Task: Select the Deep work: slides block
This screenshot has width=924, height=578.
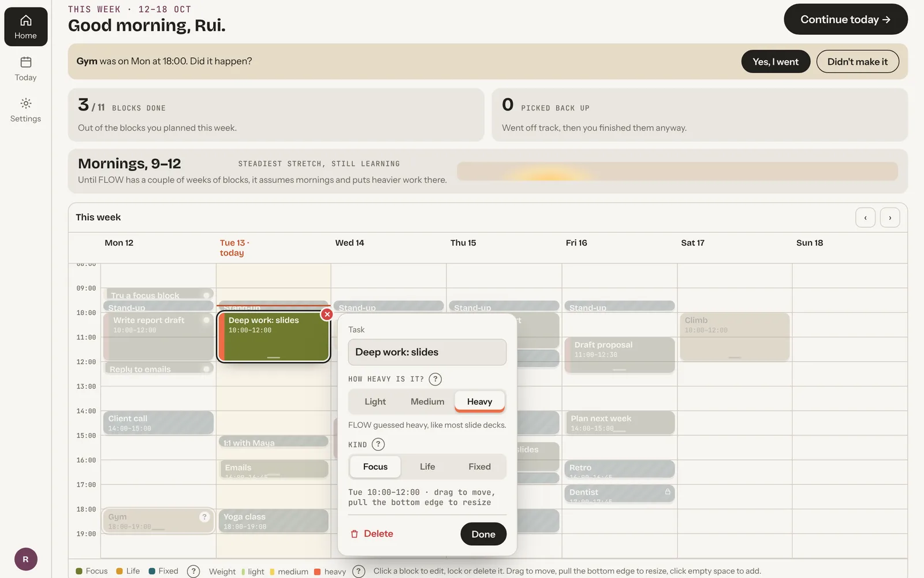Action: tap(273, 337)
